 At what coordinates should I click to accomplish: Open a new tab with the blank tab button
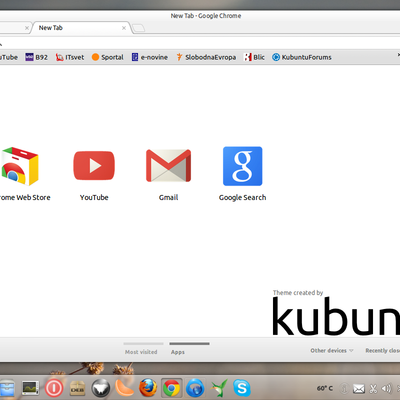[139, 28]
